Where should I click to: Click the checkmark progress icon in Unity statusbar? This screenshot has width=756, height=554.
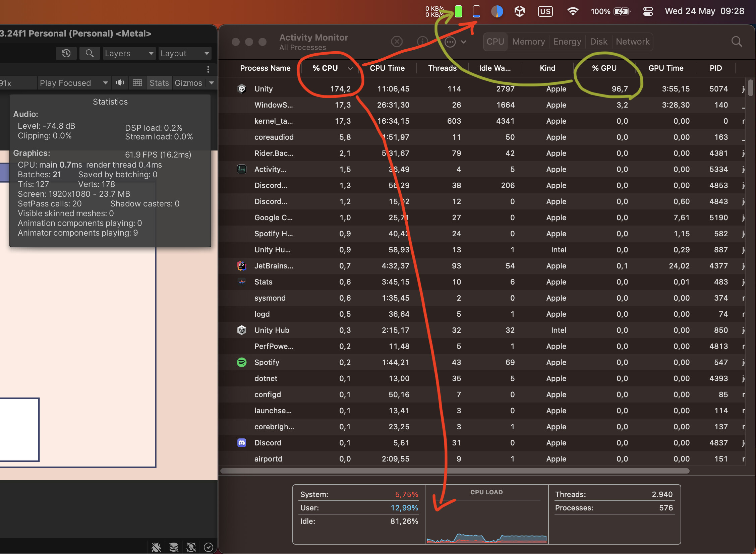click(208, 547)
